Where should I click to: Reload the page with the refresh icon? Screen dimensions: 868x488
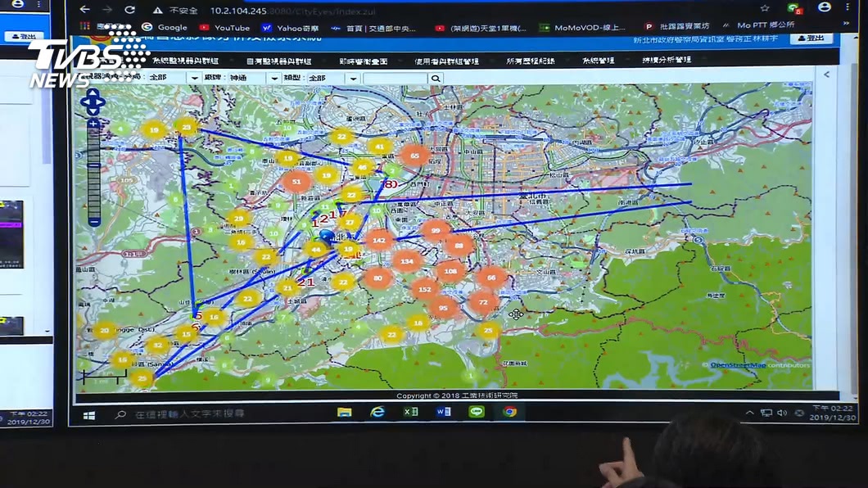point(129,9)
